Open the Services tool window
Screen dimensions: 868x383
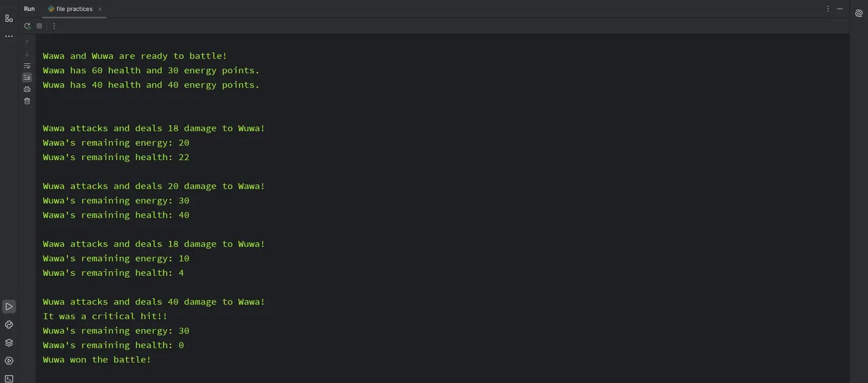tap(9, 361)
